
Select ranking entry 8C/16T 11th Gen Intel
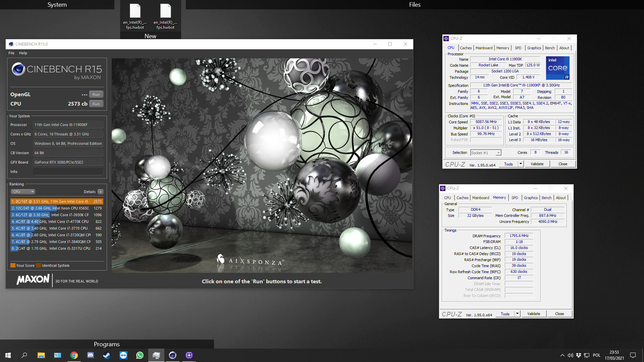[x=57, y=201]
